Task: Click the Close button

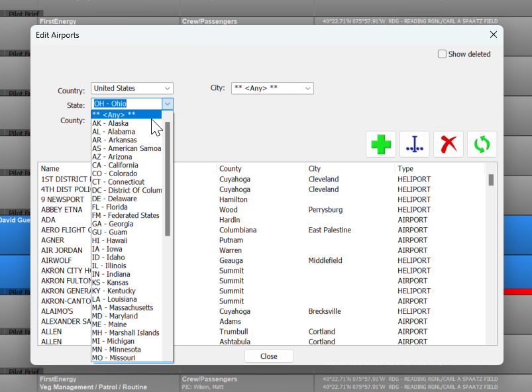Action: pyautogui.click(x=268, y=356)
